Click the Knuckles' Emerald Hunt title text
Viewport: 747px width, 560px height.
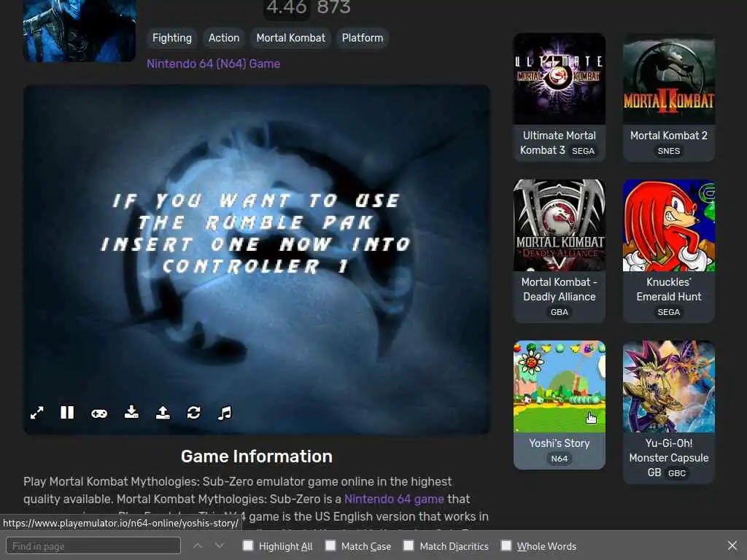click(669, 289)
